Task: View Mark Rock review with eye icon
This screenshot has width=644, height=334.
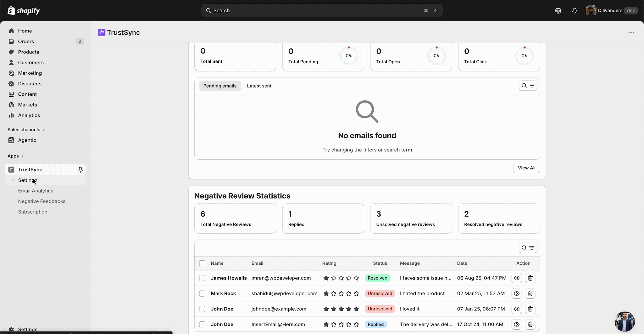Action: 517,293
